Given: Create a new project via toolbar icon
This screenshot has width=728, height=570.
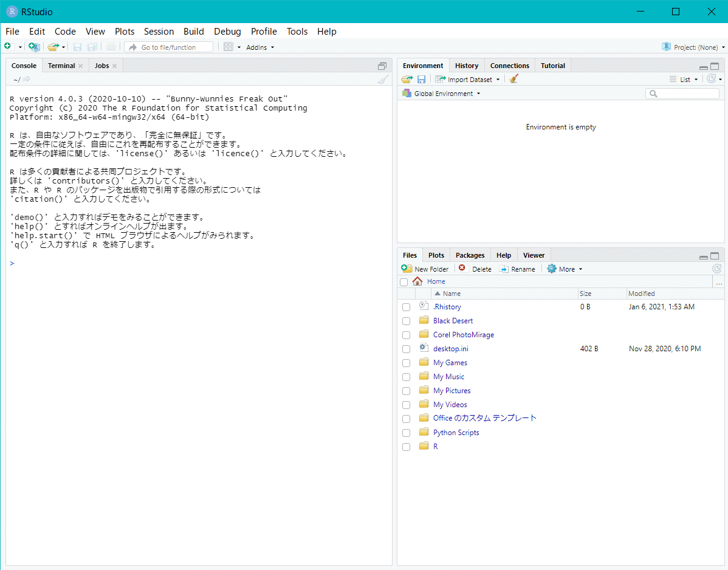Looking at the screenshot, I should [x=35, y=46].
